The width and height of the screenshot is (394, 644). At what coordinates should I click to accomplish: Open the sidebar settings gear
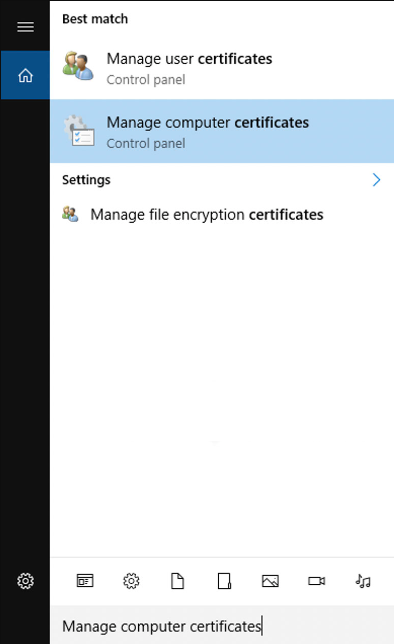coord(25,581)
